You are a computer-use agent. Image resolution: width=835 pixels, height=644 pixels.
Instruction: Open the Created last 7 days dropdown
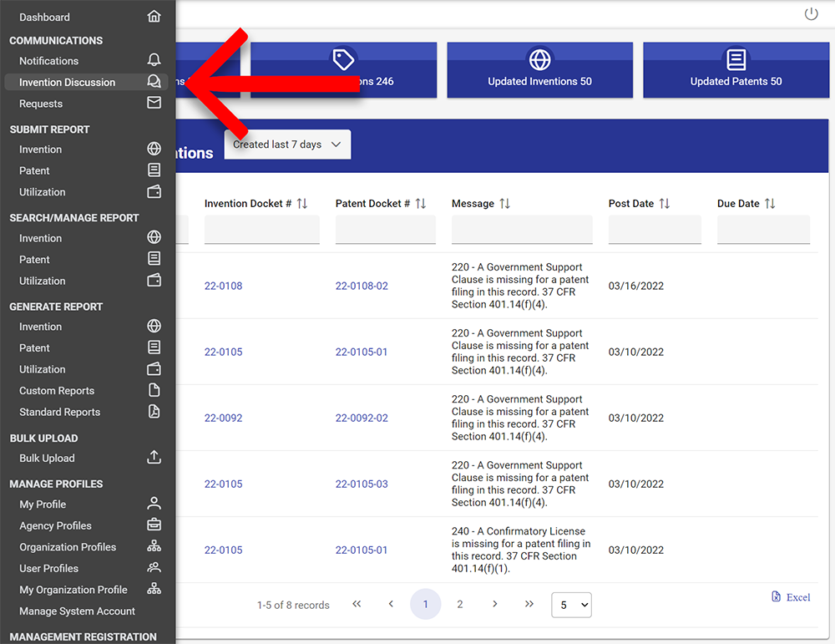[x=287, y=145]
